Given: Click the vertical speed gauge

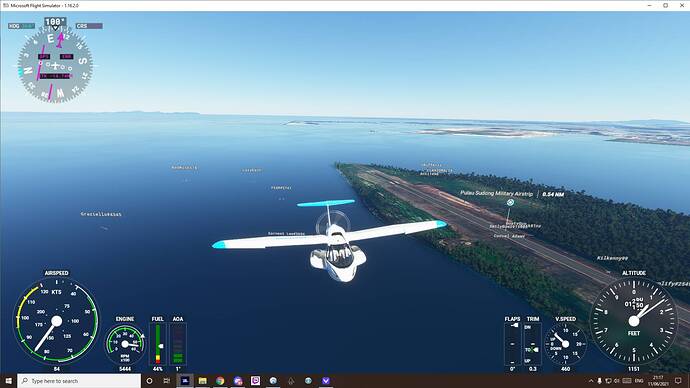Looking at the screenshot, I should pyautogui.click(x=565, y=344).
